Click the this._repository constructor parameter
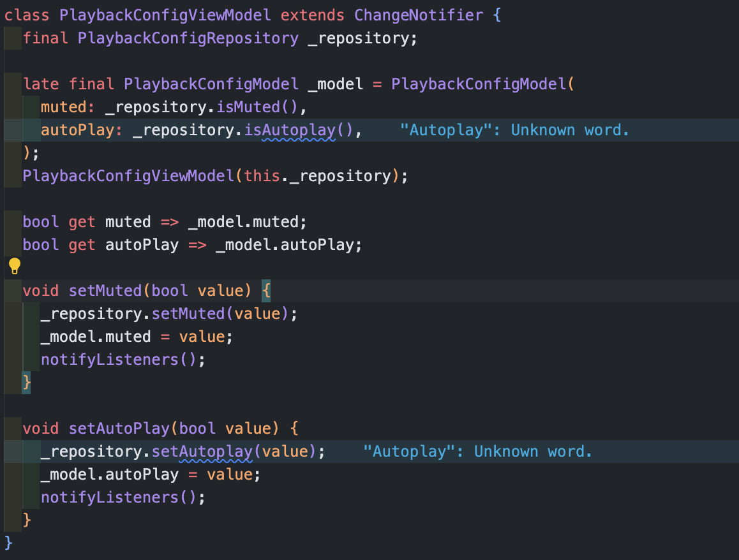 (318, 175)
